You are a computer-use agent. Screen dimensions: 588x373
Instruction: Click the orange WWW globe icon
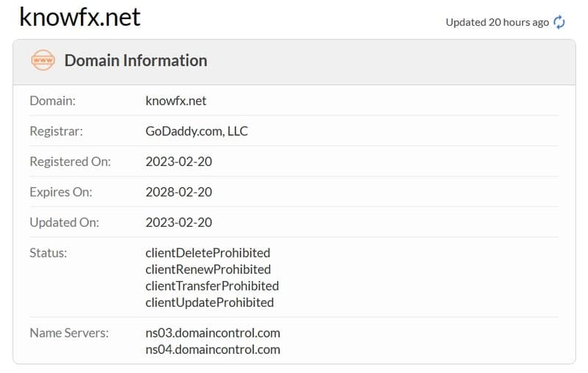coord(43,60)
